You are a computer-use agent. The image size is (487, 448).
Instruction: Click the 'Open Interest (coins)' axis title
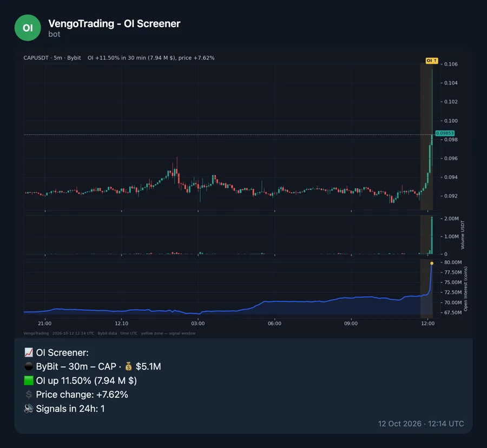pyautogui.click(x=465, y=289)
